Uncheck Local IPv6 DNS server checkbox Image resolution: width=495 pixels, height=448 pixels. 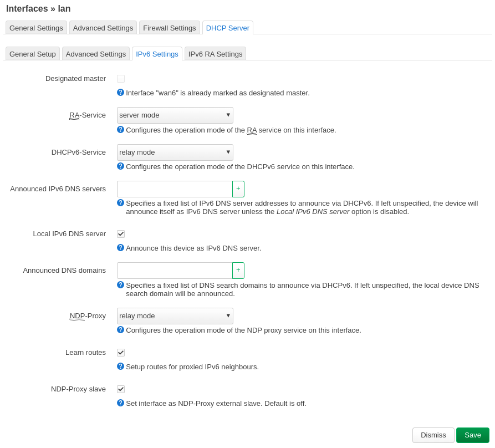point(121,234)
